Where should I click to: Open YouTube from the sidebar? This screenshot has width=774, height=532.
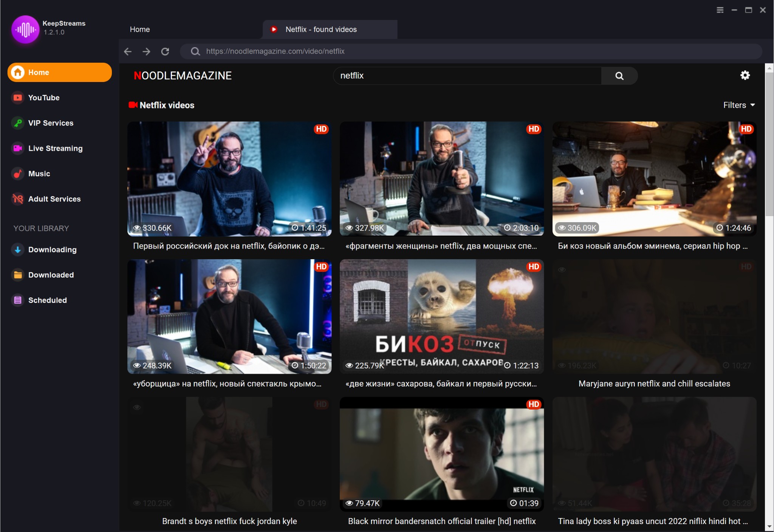pos(44,97)
